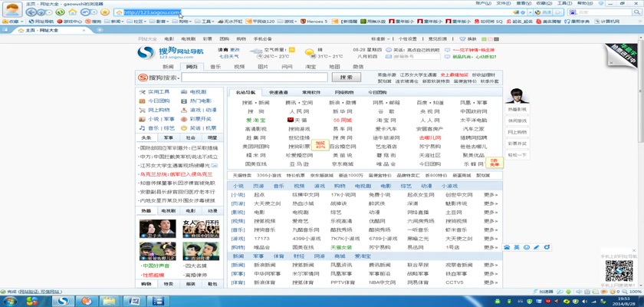Click the QR code image on the page
The width and height of the screenshot is (644, 307).
click(x=619, y=270)
